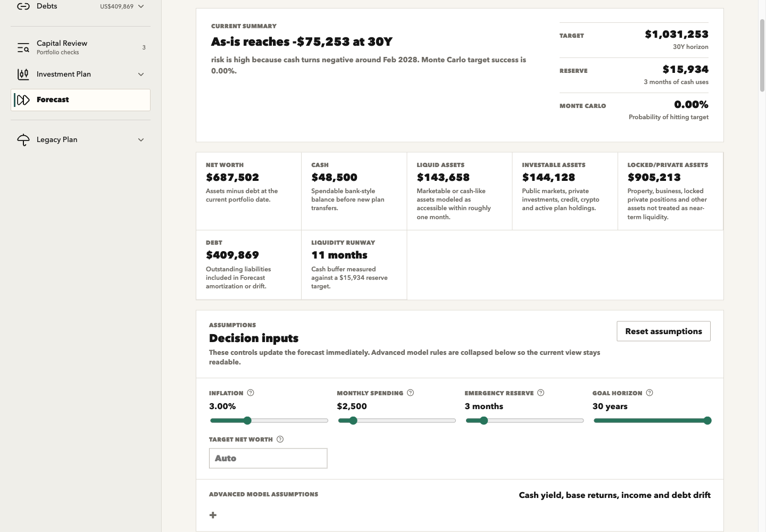Click the Reset assumptions button
This screenshot has width=766, height=532.
(663, 331)
